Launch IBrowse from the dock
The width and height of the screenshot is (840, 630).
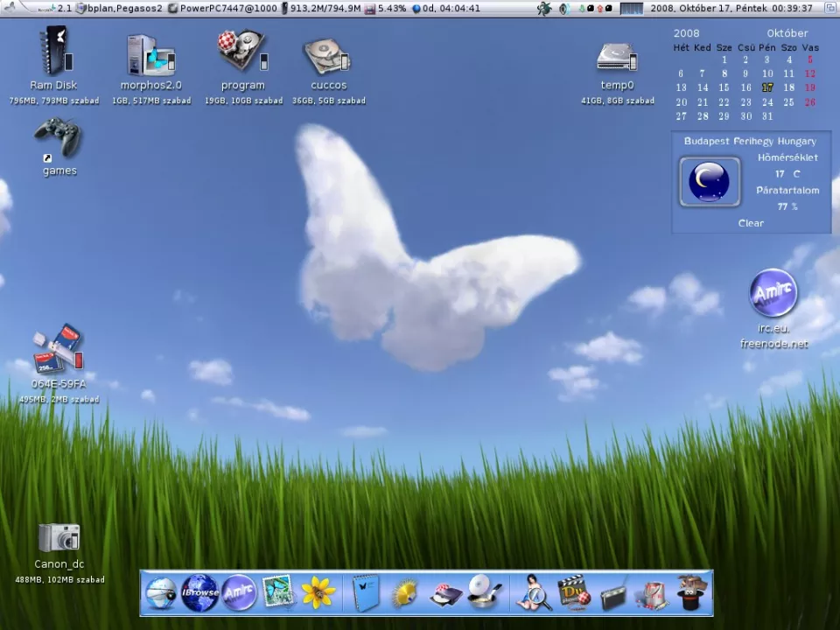pyautogui.click(x=199, y=592)
